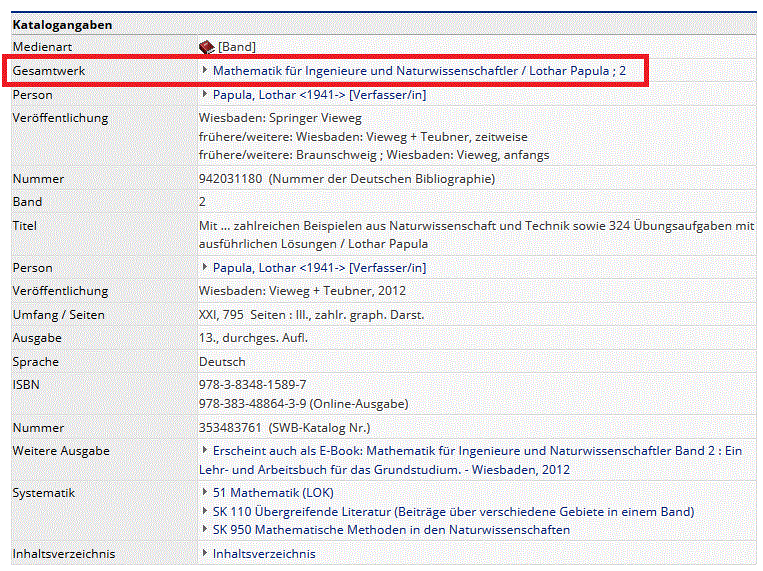This screenshot has height=571, width=763.
Task: Click the ISBN 978-3-8348-1589-7 text
Action: (252, 385)
